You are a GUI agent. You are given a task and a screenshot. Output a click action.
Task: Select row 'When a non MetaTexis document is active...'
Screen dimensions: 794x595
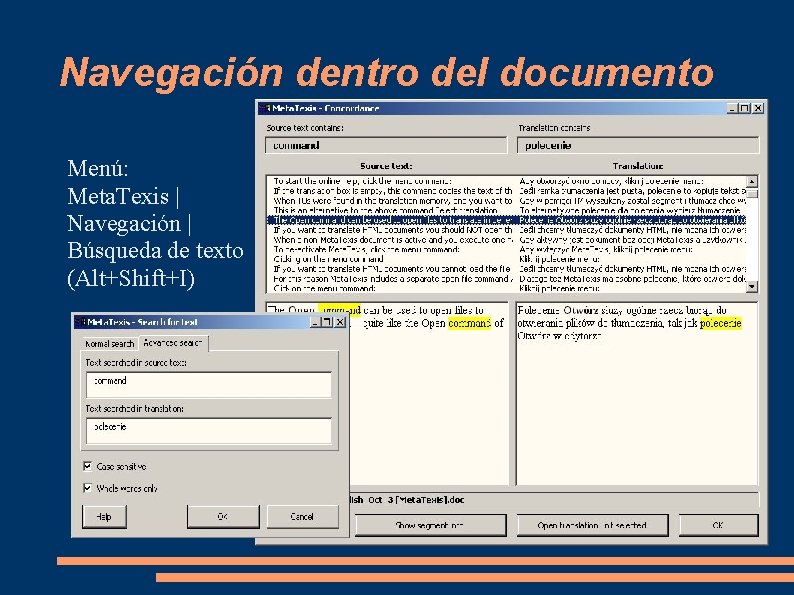(506, 240)
